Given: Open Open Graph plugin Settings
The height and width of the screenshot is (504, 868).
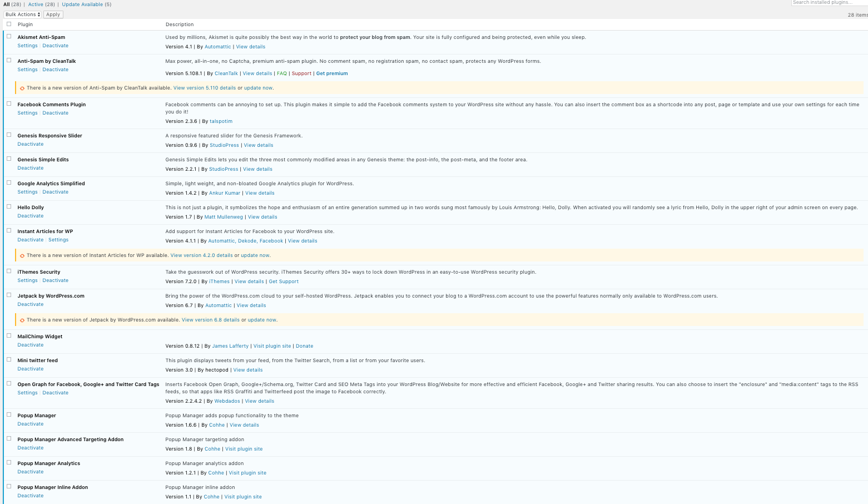Looking at the screenshot, I should click(x=27, y=393).
